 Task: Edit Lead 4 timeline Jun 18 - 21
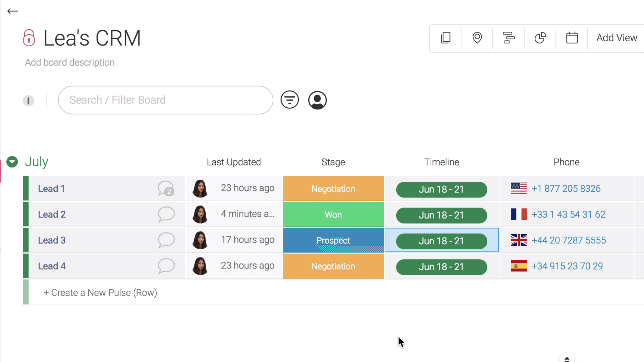tap(441, 267)
